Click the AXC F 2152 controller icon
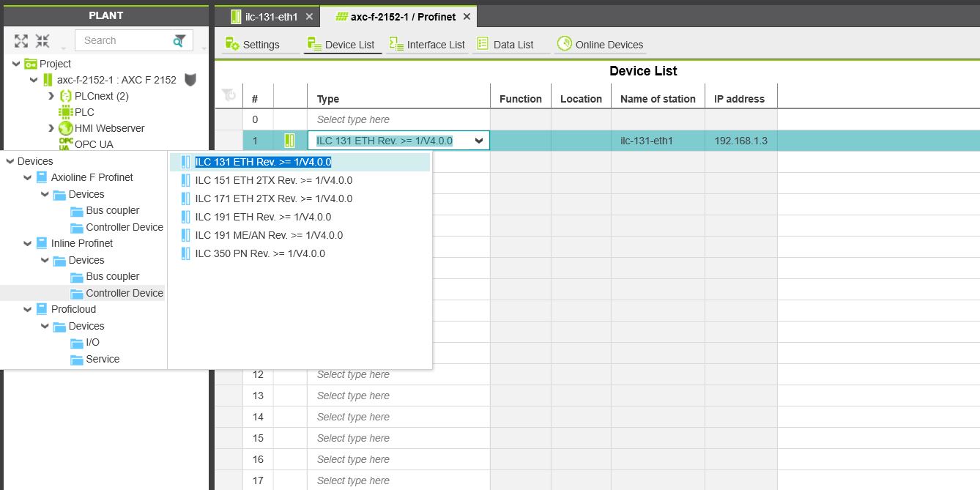980x490 pixels. (x=48, y=80)
